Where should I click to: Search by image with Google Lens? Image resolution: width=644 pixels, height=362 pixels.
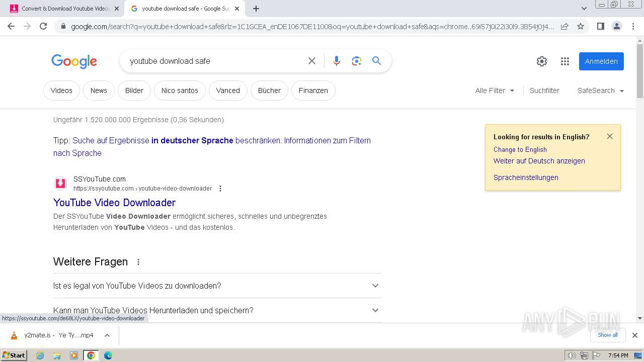(357, 61)
